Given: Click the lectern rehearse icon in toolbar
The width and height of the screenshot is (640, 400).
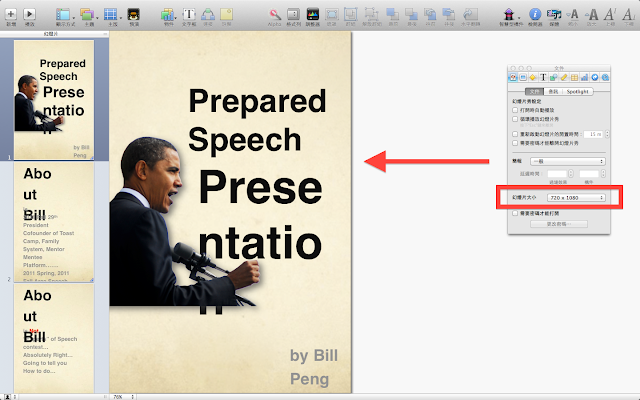Looking at the screenshot, I should click(x=133, y=14).
